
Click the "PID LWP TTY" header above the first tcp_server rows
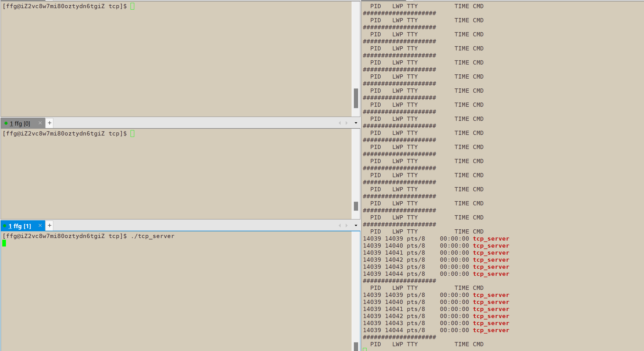[394, 232]
